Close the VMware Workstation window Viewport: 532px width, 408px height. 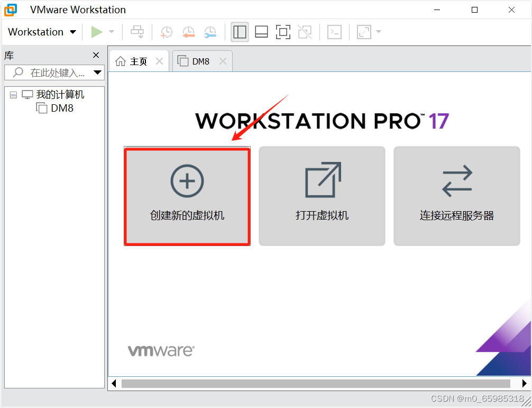(512, 10)
